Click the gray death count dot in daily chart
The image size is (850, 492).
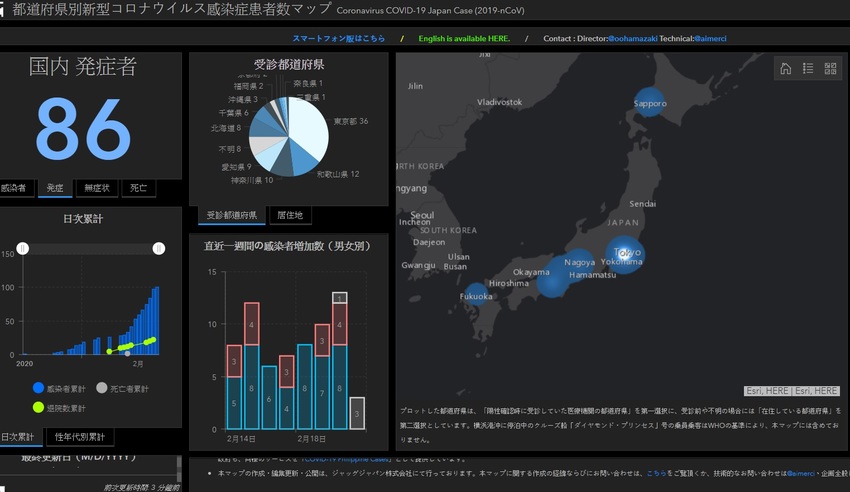click(x=127, y=353)
